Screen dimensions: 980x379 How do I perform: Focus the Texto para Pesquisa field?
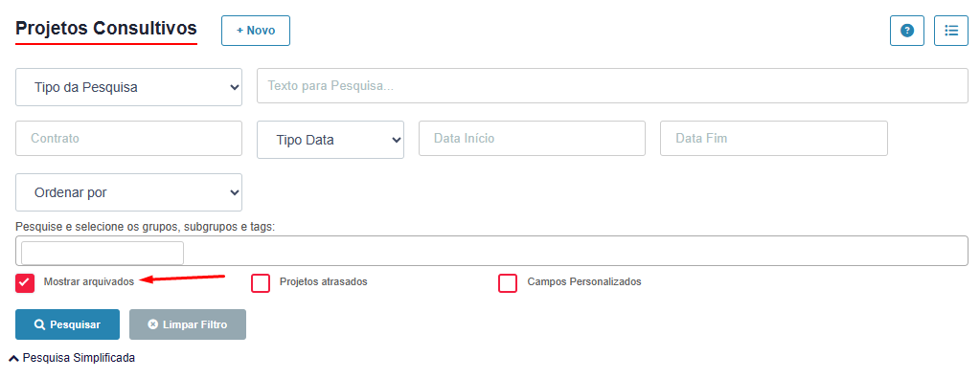tap(612, 85)
